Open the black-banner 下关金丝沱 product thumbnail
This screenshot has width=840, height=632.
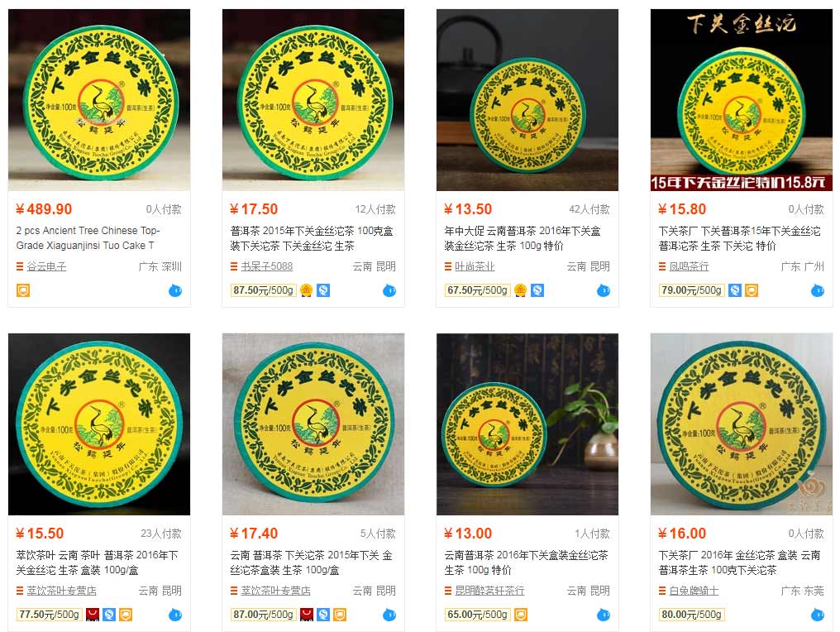[742, 100]
